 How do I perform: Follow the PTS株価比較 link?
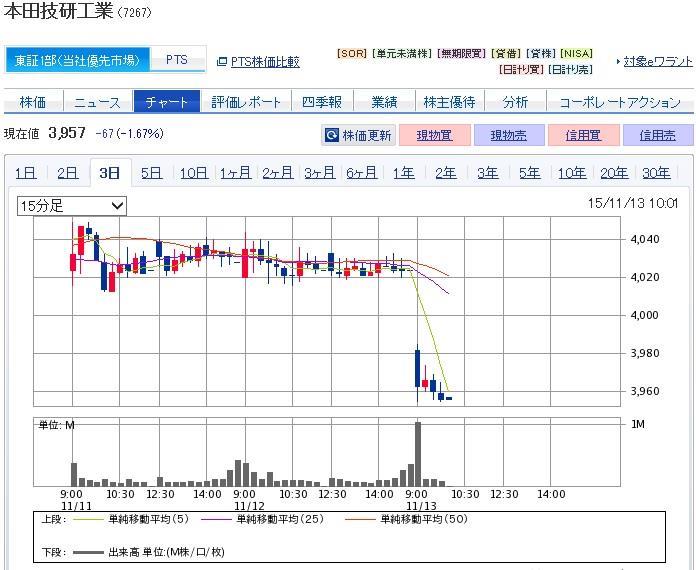click(x=265, y=62)
